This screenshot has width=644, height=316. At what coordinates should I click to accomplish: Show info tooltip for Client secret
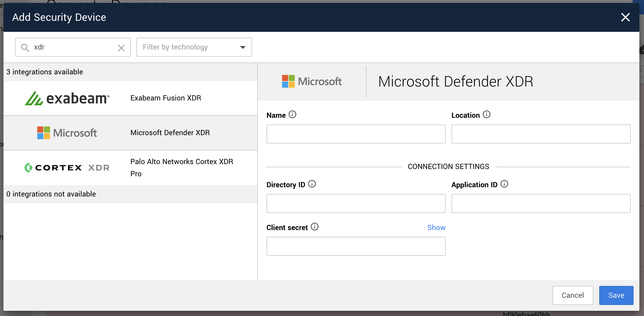pos(315,227)
